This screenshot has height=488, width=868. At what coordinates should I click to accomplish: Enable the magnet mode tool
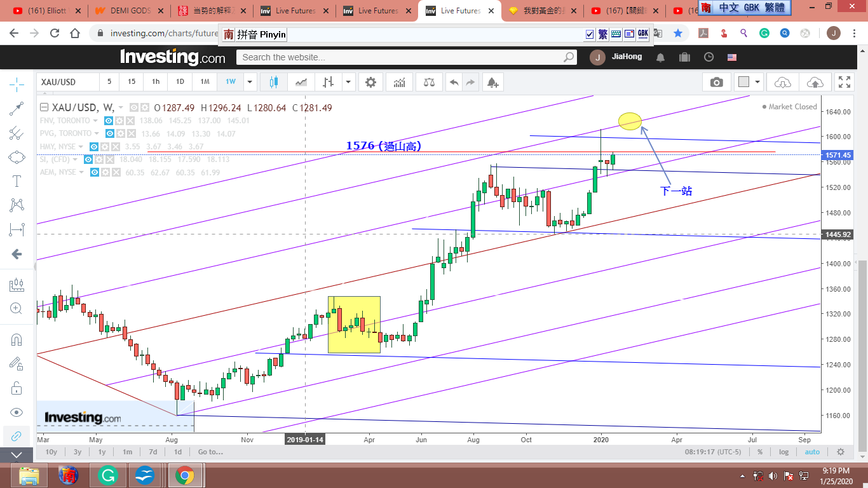[x=17, y=339]
